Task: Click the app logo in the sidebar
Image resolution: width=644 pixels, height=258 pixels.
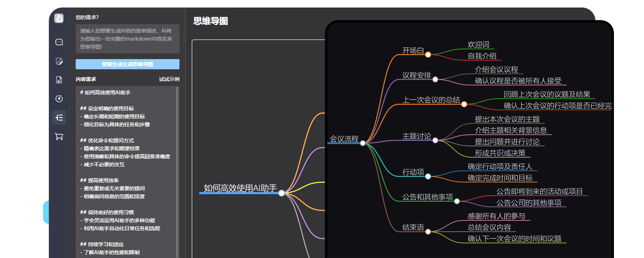Action: pos(59,18)
